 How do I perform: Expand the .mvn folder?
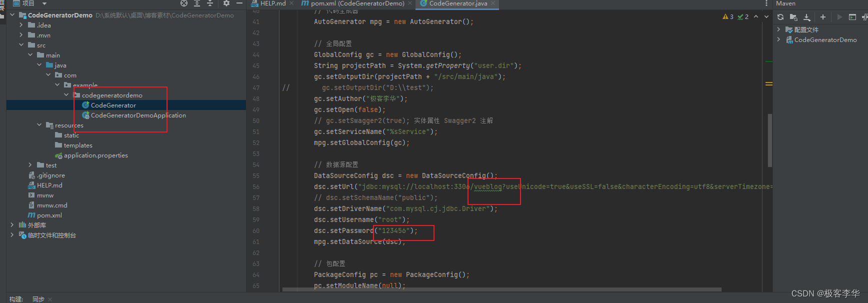(x=21, y=35)
